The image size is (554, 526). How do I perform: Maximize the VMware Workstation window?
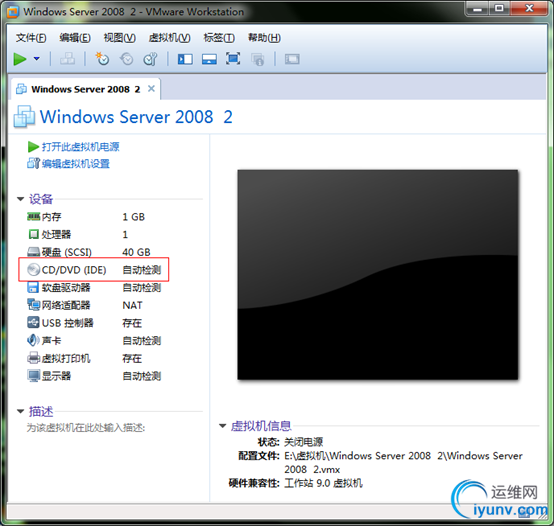click(499, 8)
